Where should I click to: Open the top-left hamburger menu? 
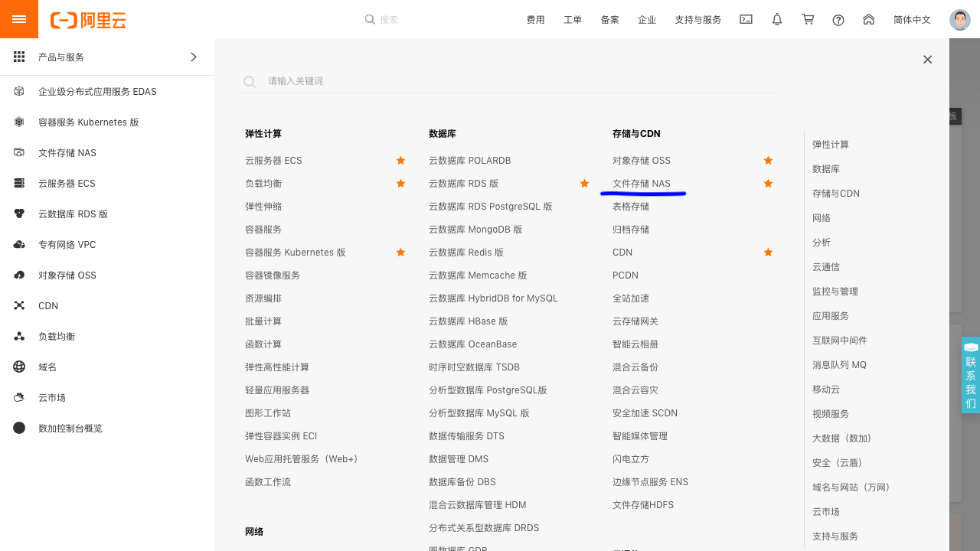[18, 18]
